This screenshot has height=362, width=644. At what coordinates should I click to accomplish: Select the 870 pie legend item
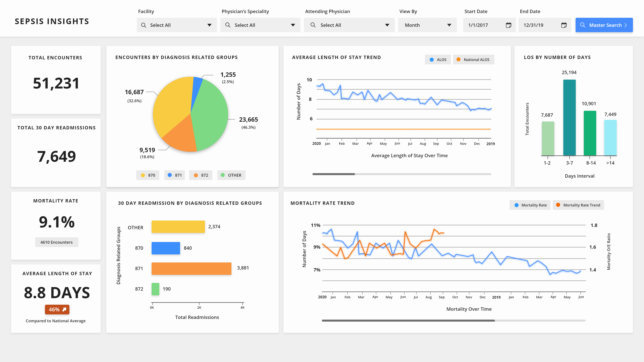pyautogui.click(x=148, y=175)
